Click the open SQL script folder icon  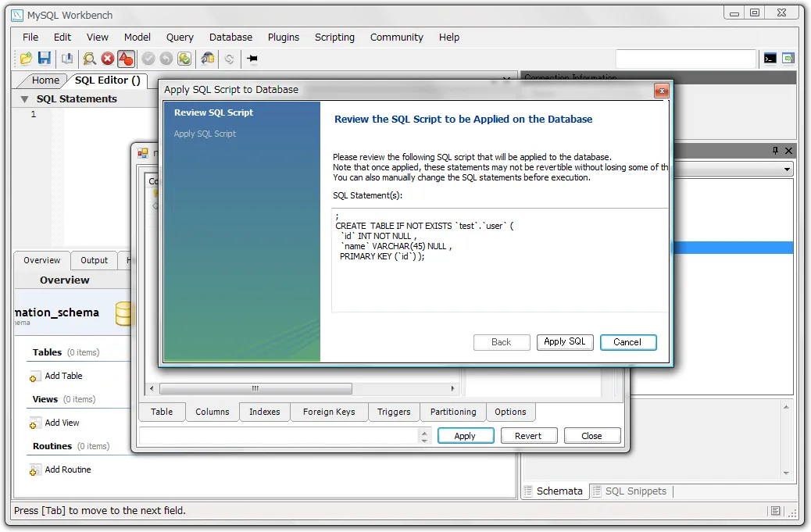(26, 59)
